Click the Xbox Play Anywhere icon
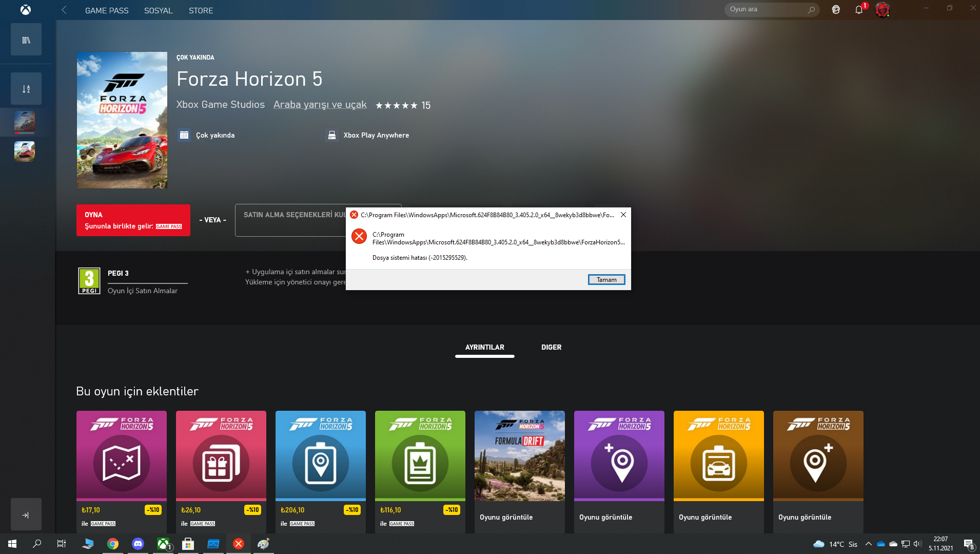 (332, 135)
